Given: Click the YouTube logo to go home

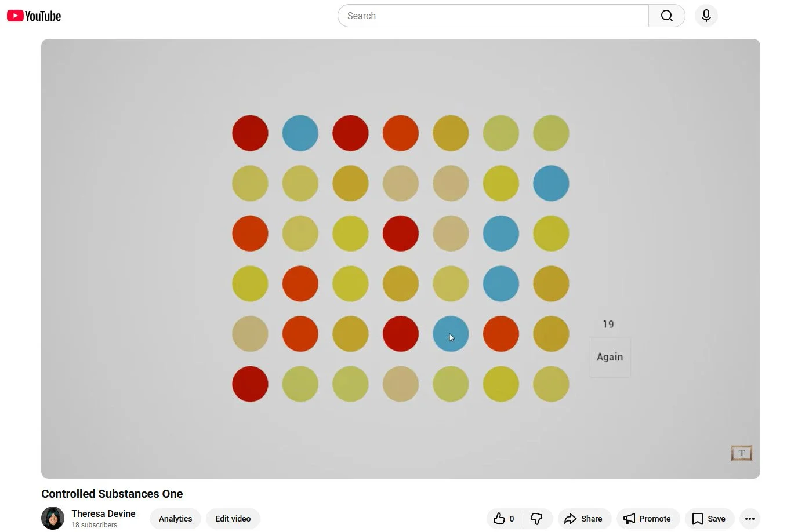Looking at the screenshot, I should point(33,16).
